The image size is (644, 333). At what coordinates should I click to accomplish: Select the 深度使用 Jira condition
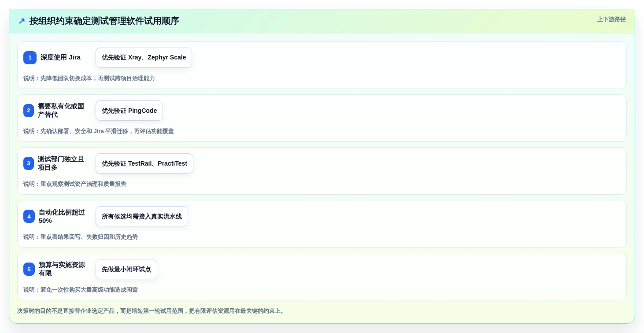coord(60,57)
